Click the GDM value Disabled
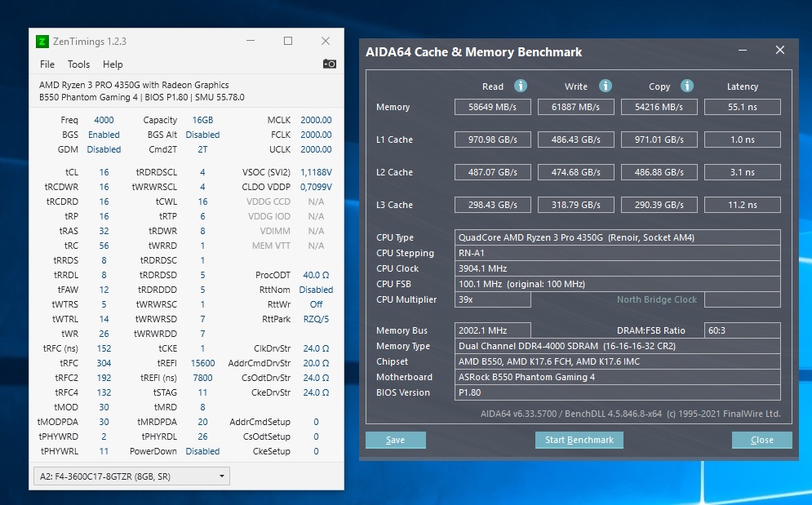The height and width of the screenshot is (505, 812). (x=104, y=149)
